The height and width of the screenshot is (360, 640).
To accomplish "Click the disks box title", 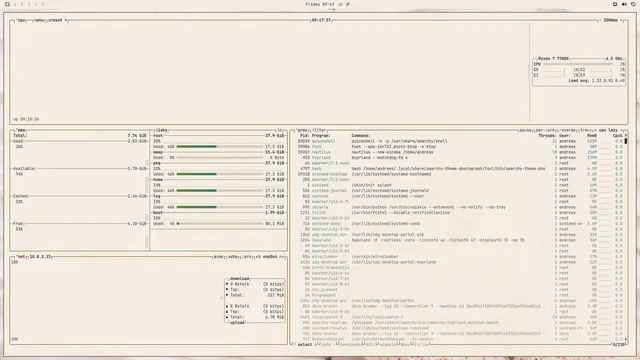I will 161,130.
